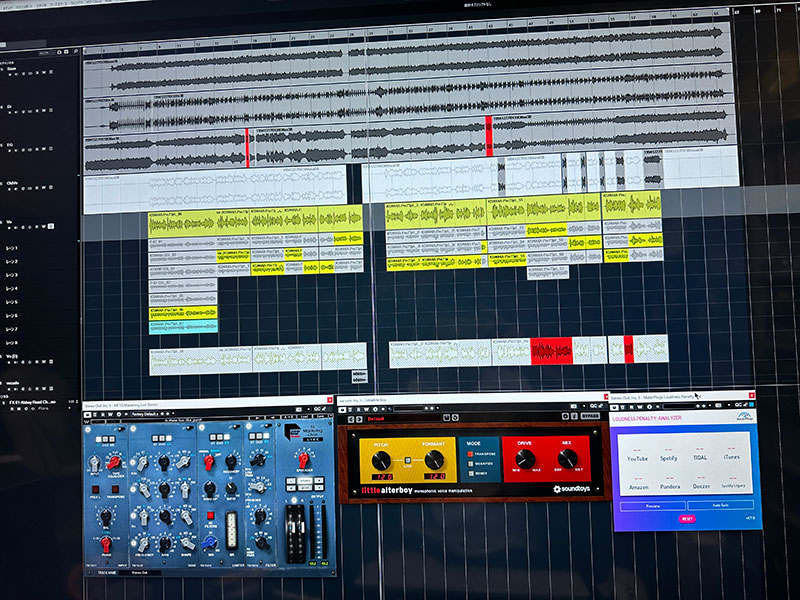Screen dimensions: 800x600
Task: Turn off the Limiter module power button
Action: coord(202,426)
